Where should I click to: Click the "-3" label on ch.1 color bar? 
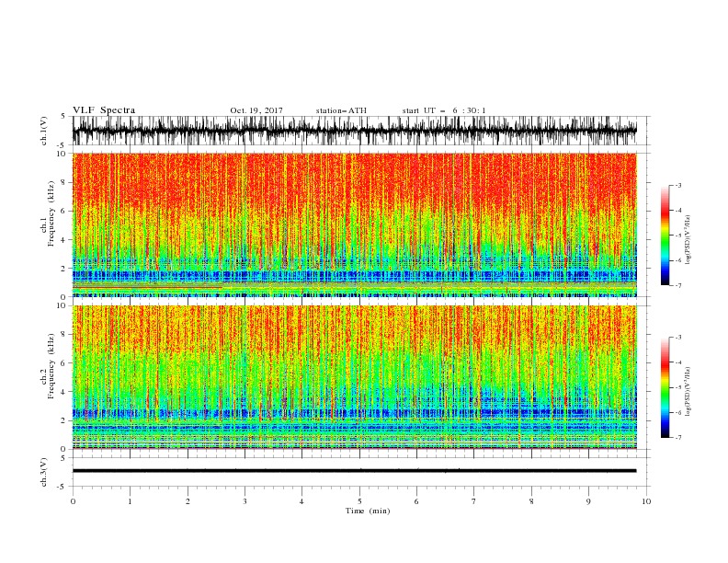coord(677,185)
